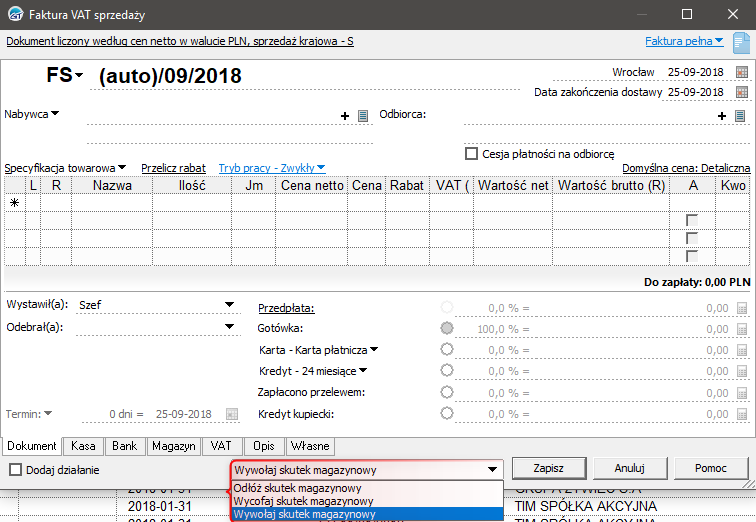
Task: Switch to the Bank tab
Action: coord(124,446)
